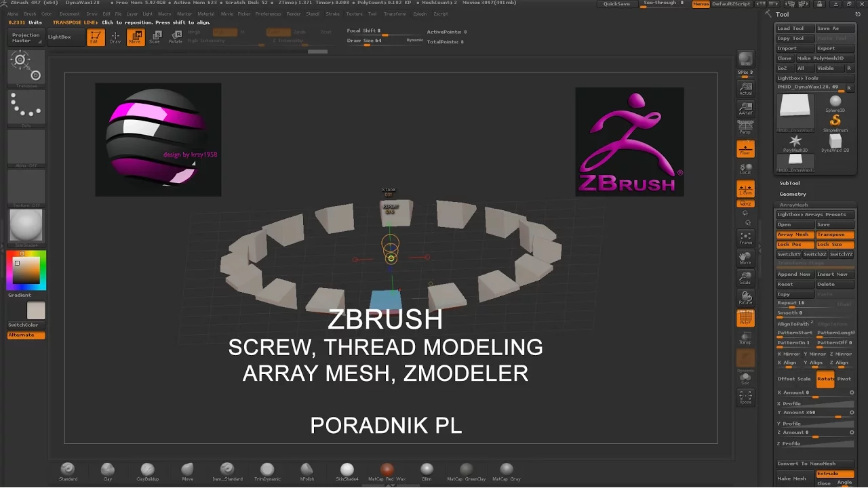Select the Move transpose mode icon
Image resolution: width=868 pixels, height=488 pixels.
pos(136,37)
